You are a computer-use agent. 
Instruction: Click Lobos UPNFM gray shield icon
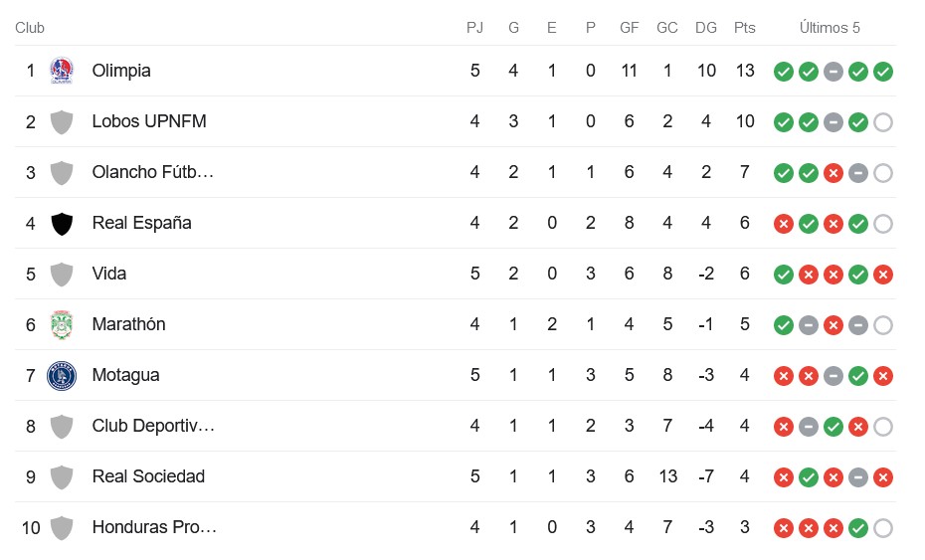62,122
